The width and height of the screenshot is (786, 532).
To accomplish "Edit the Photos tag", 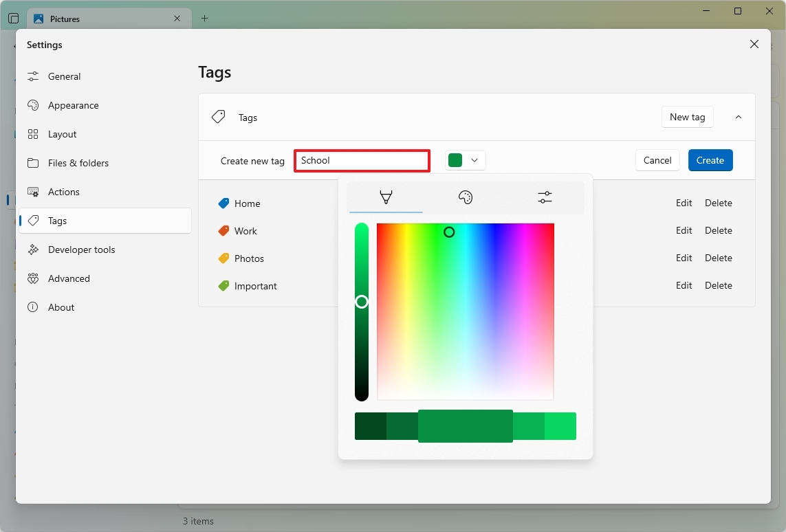I will pos(684,258).
